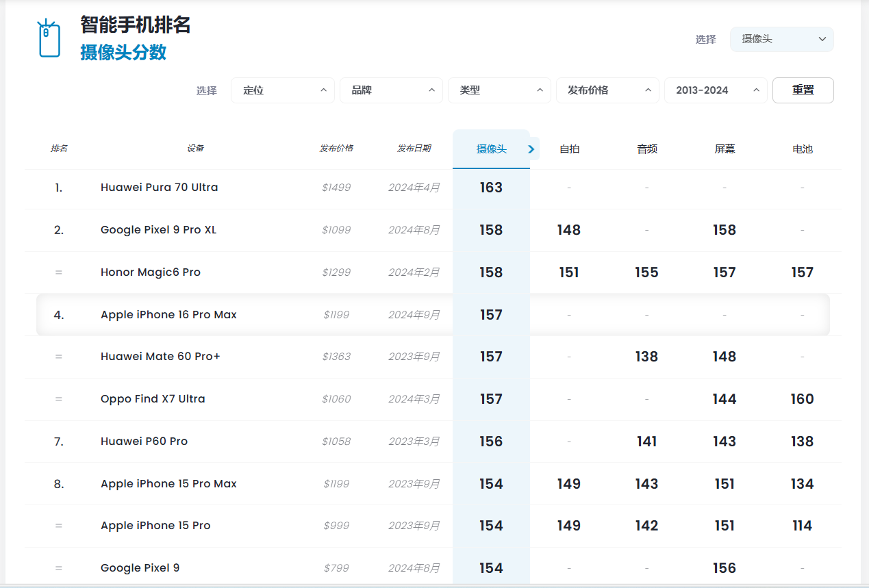Click the 2023年3月 release date
Screen dimensions: 869x588
click(x=414, y=442)
